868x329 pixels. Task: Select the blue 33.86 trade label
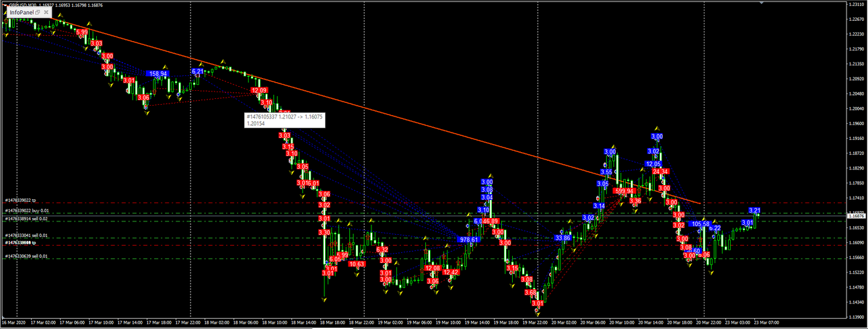pos(563,238)
